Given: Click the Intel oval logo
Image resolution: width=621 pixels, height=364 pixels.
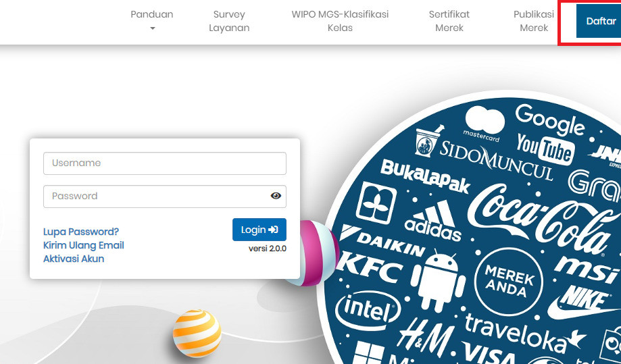Looking at the screenshot, I should [x=368, y=310].
